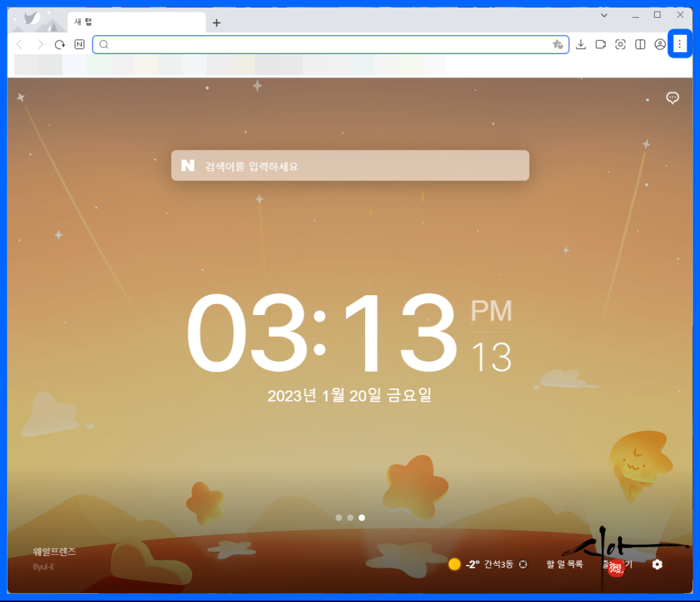Image resolution: width=700 pixels, height=602 pixels.
Task: Select the third active page indicator dot
Action: (x=362, y=518)
